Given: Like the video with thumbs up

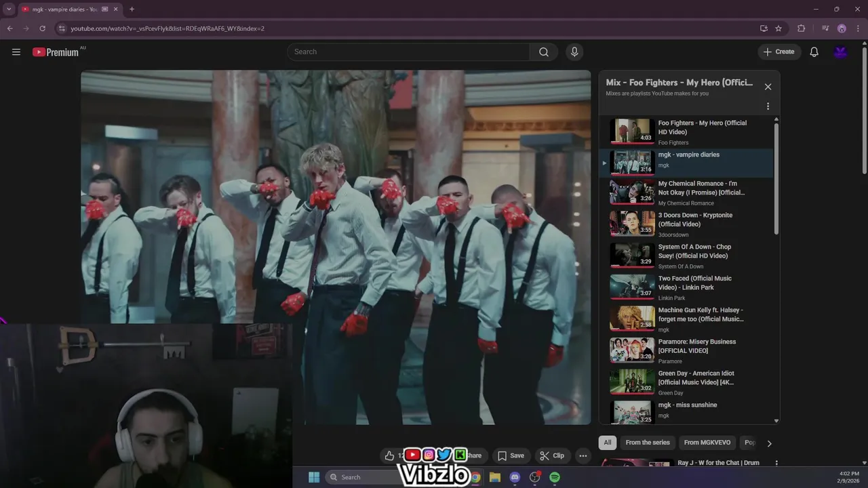Looking at the screenshot, I should pos(389,455).
